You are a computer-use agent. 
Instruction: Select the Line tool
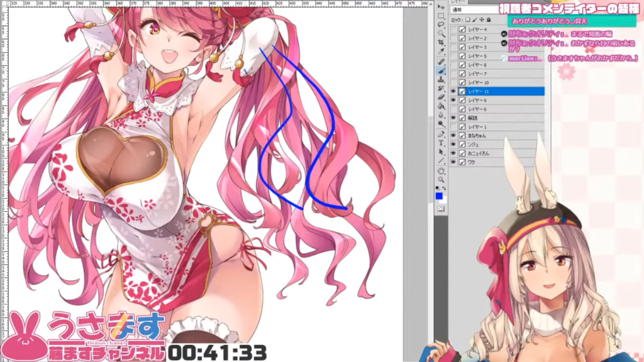pos(441,161)
